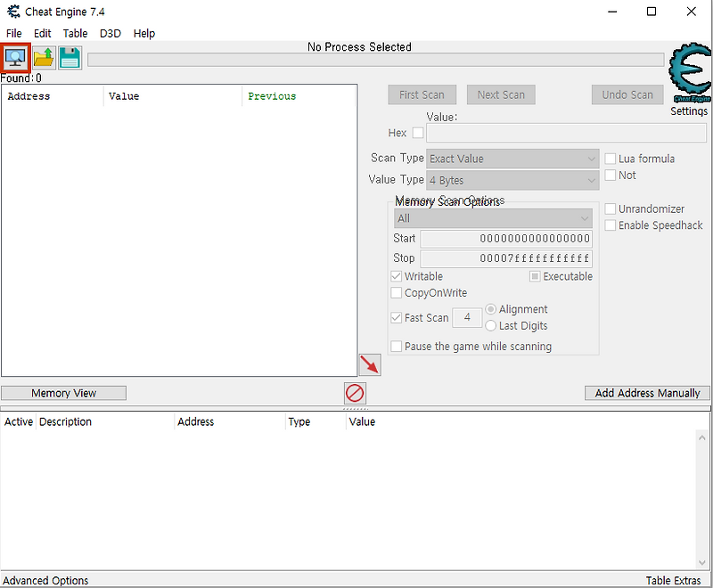The height and width of the screenshot is (588, 713).
Task: Open the D3D menu
Action: click(110, 33)
